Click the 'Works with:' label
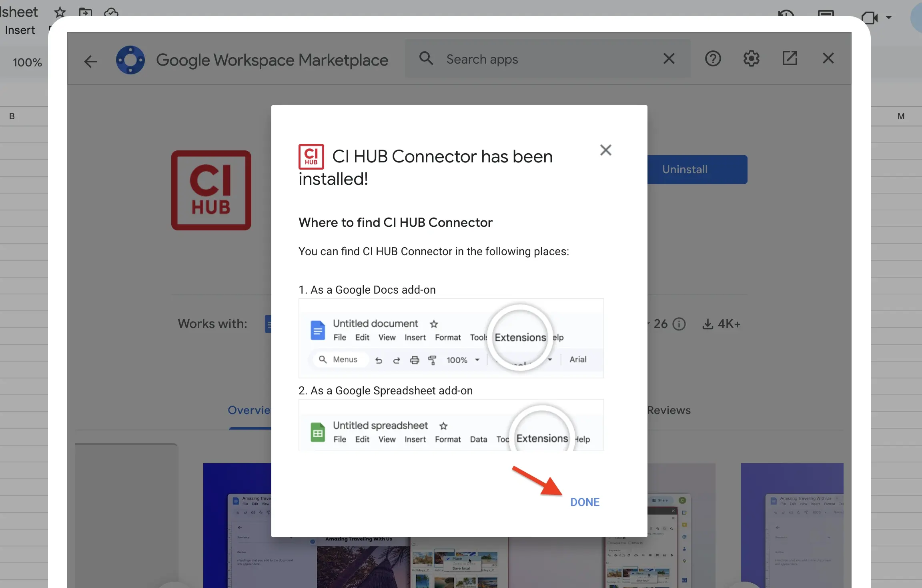Screen dimensions: 922x588 point(212,324)
